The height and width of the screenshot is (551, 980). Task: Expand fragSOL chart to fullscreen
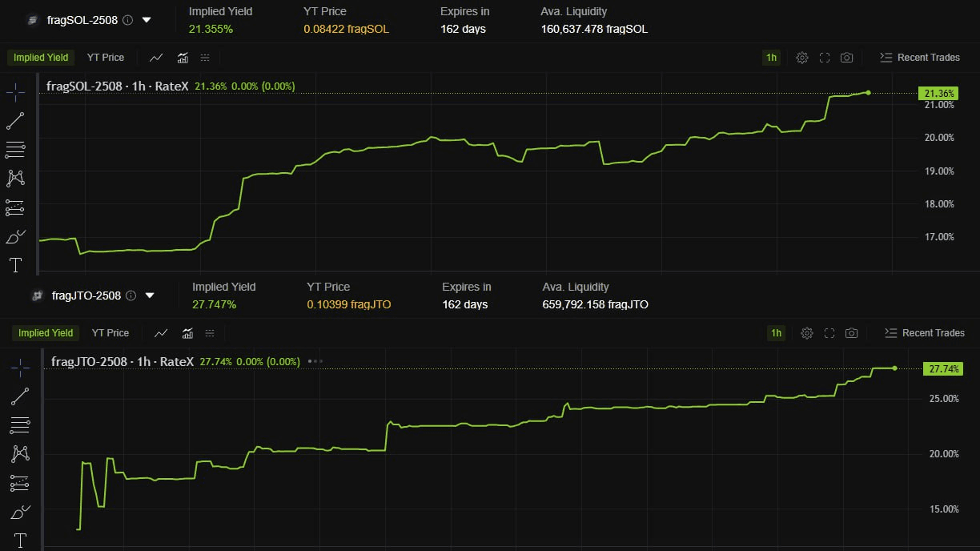[825, 58]
